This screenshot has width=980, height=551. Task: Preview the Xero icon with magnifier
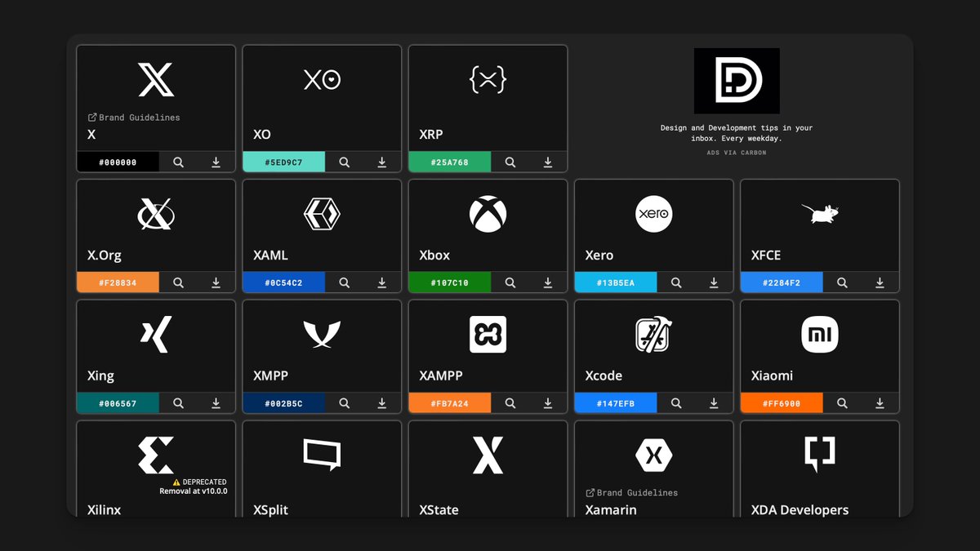675,283
